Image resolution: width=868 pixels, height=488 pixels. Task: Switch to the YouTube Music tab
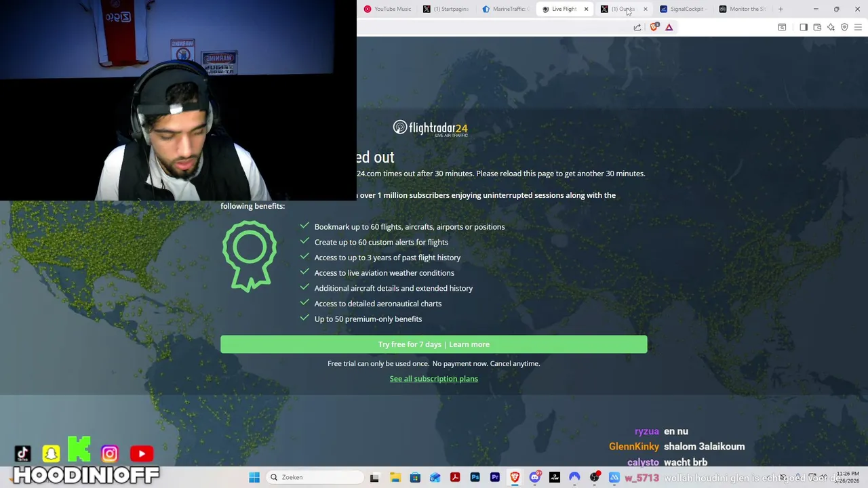pos(388,9)
